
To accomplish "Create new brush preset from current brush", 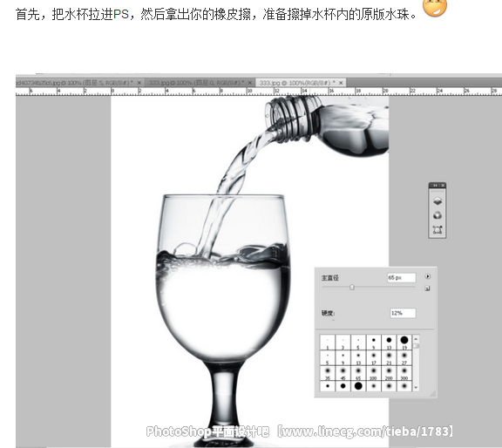I will 427,288.
